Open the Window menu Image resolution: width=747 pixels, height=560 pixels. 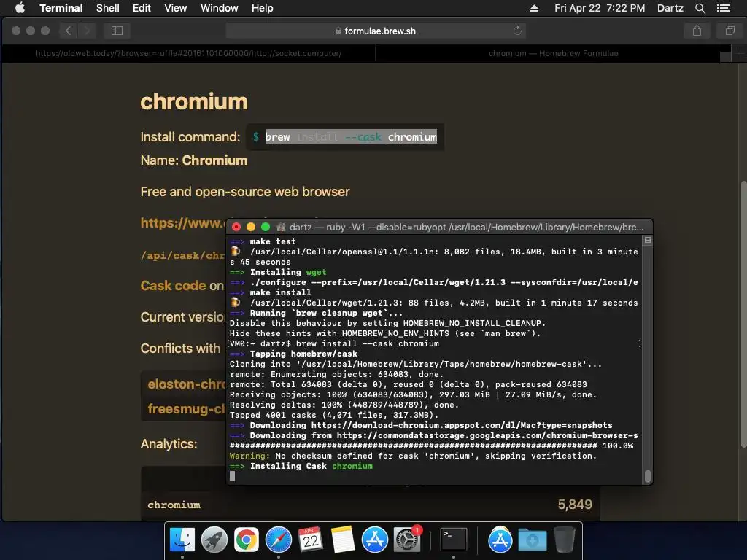click(219, 8)
